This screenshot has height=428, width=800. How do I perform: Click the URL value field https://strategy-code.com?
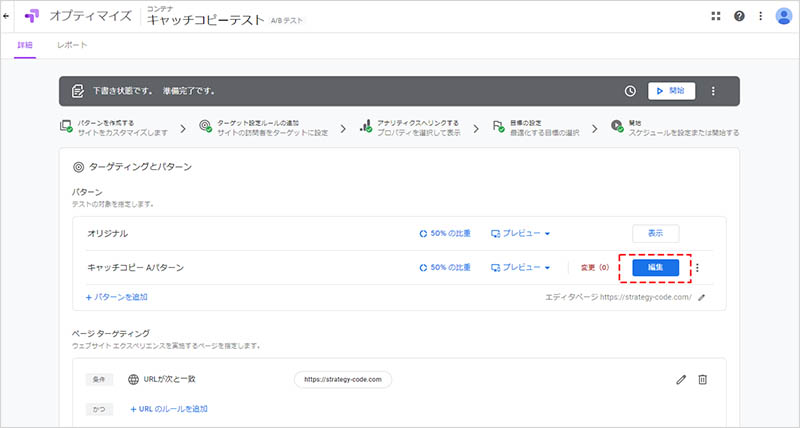click(x=343, y=379)
